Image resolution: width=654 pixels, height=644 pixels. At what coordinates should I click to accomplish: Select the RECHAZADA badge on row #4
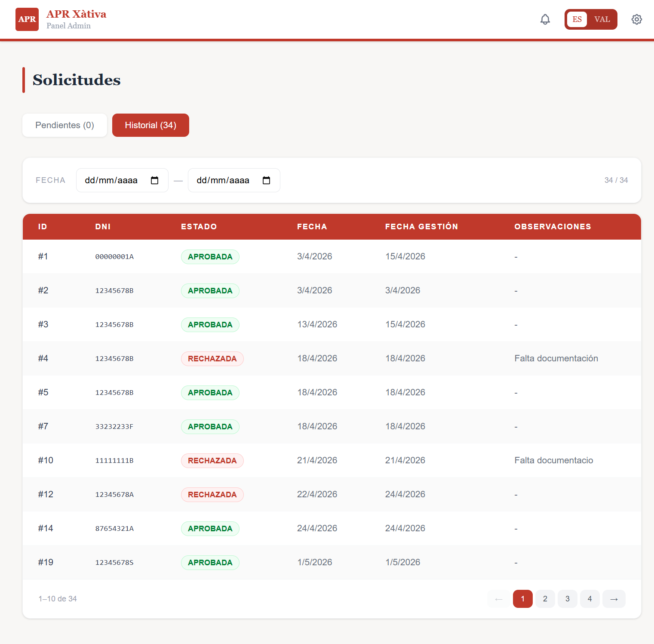pyautogui.click(x=212, y=359)
